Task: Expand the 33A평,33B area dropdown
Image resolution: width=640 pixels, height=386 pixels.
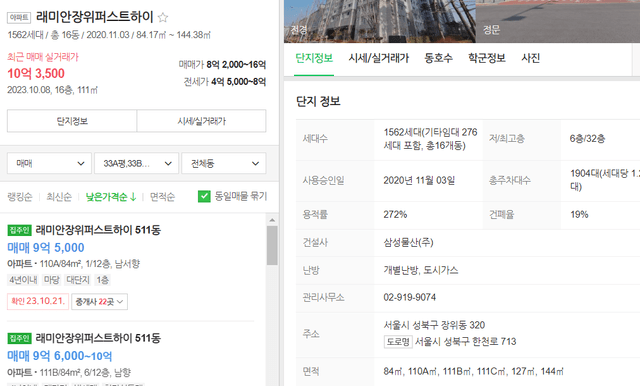Action: (x=136, y=164)
